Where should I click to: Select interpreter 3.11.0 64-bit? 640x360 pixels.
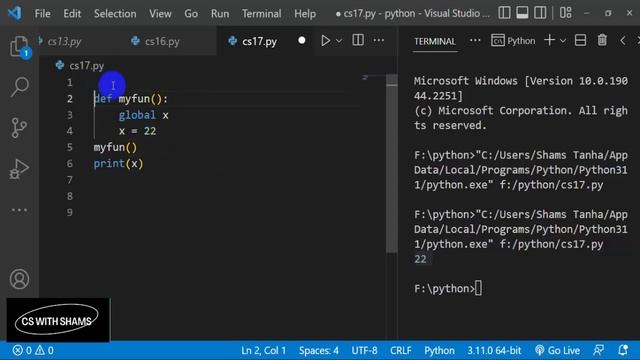coord(494,350)
